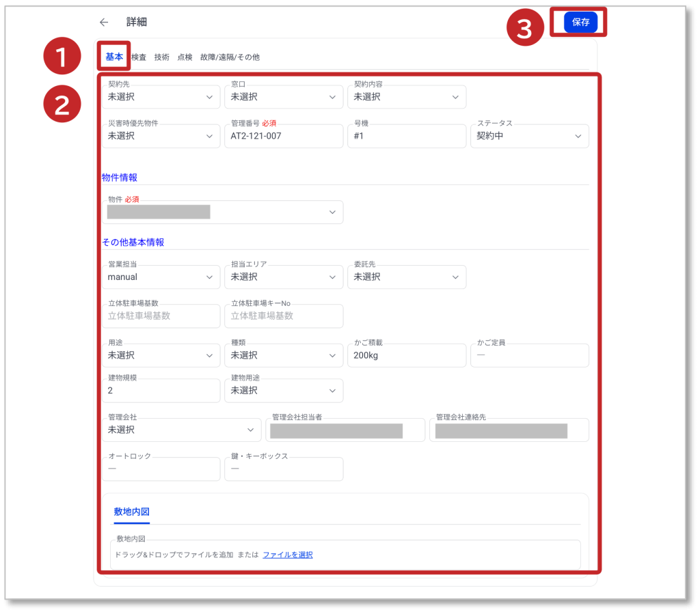
Task: Expand the 契約先 dropdown
Action: (161, 97)
